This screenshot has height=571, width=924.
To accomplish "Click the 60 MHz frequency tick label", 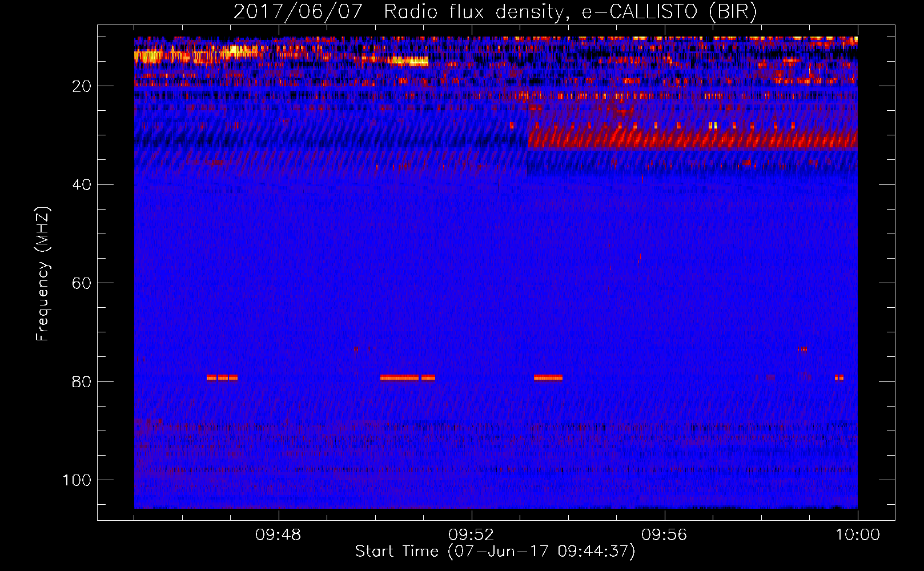I will tap(82, 284).
